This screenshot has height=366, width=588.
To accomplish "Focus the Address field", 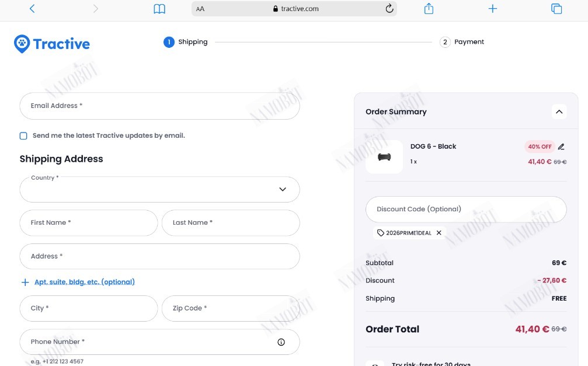I will click(159, 256).
